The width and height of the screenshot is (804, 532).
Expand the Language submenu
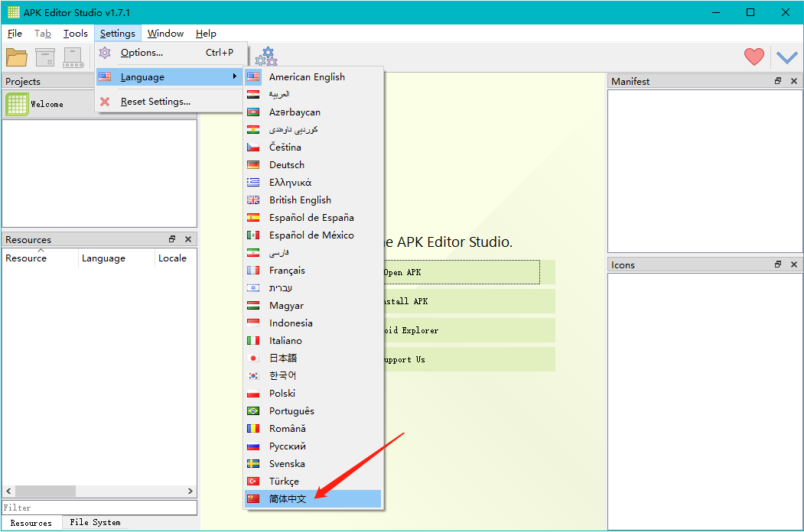tap(169, 77)
